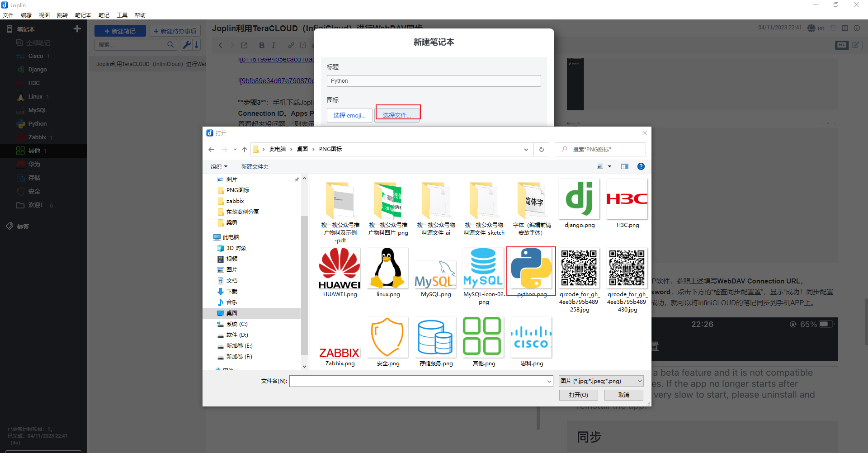Click the 新建笔记 button in Joplin
Image resolution: width=868 pixels, height=453 pixels.
[120, 31]
